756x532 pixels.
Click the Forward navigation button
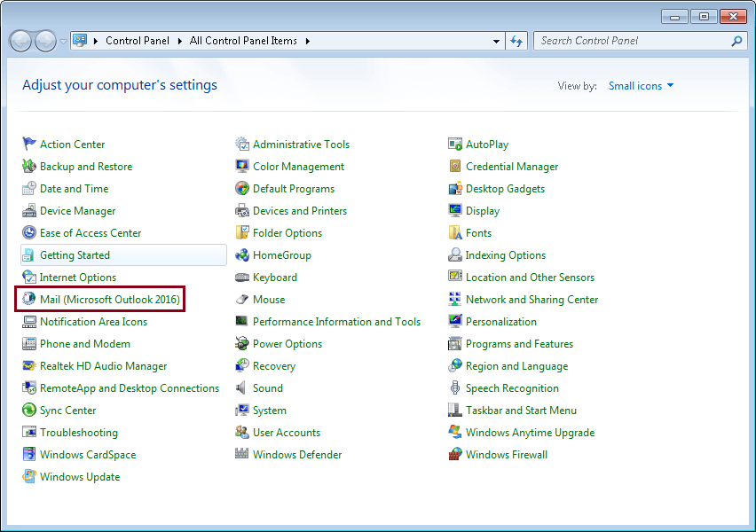(x=46, y=42)
